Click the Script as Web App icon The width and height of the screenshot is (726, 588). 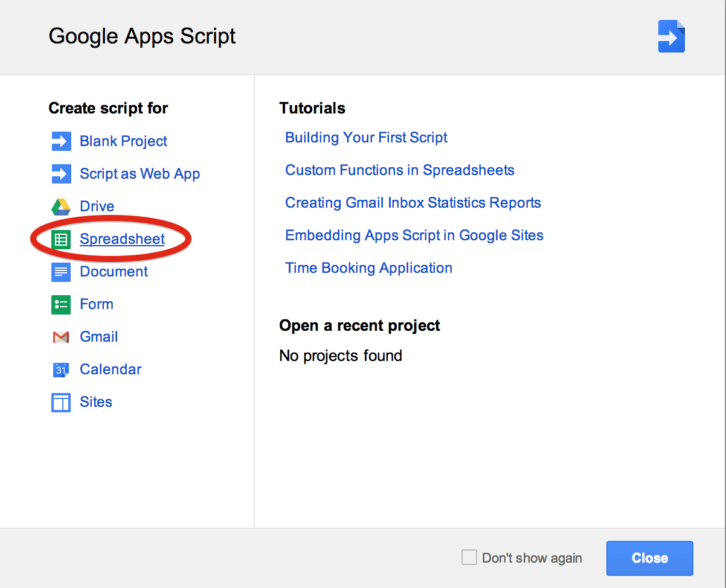point(61,174)
